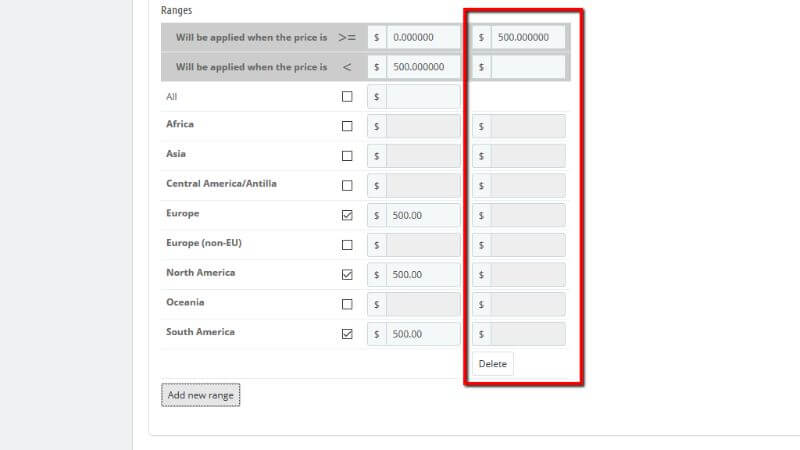Click Europe price field in second range
Screen dimensions: 800x450
528,215
